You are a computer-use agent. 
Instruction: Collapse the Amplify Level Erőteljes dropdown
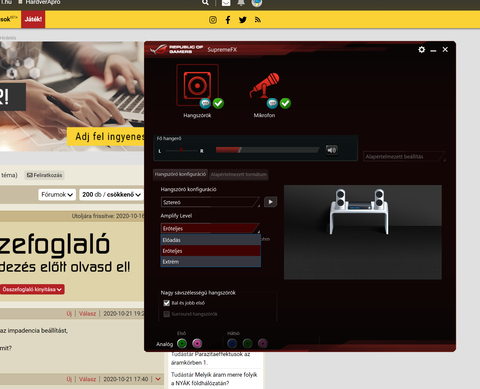click(210, 228)
